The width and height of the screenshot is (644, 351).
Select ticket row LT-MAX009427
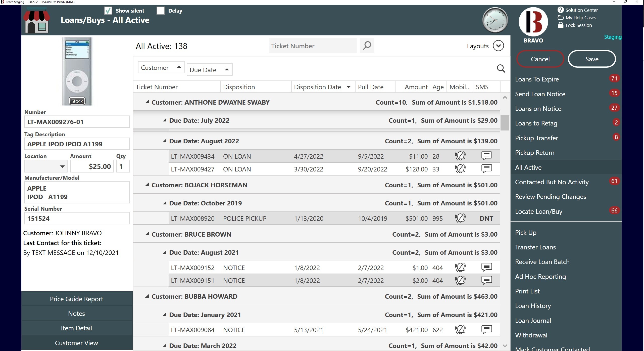click(334, 169)
